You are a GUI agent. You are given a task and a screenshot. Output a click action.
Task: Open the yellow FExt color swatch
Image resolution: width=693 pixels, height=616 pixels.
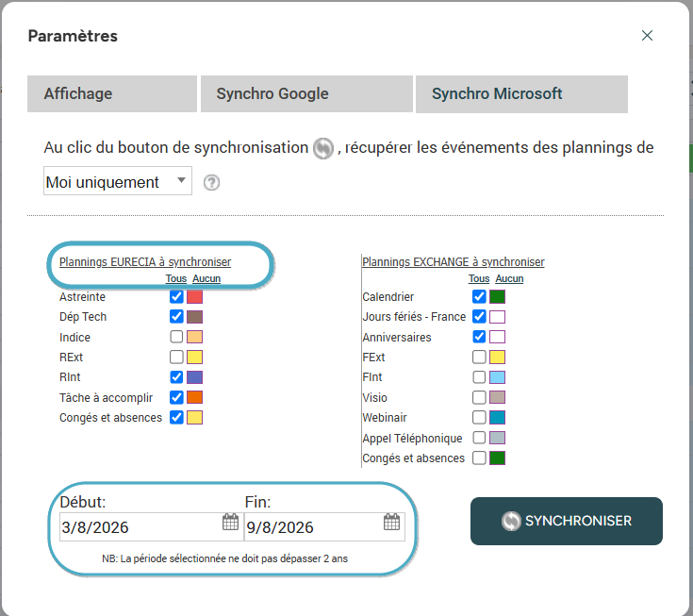point(497,357)
